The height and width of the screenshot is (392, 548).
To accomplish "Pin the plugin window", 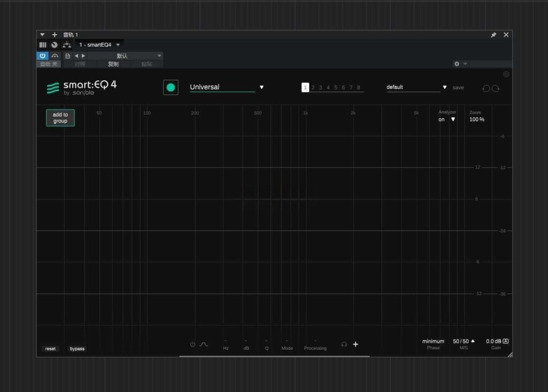I will [493, 35].
